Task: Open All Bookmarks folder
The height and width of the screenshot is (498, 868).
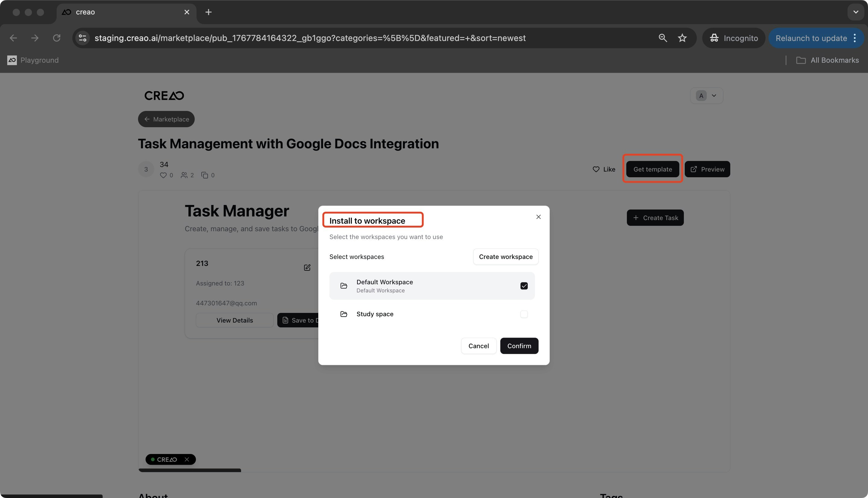Action: click(827, 60)
